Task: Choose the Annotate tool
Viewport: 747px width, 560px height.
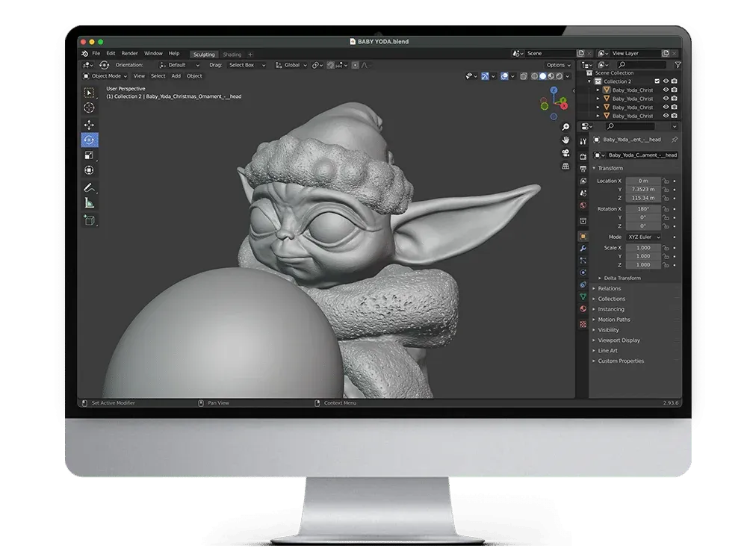Action: point(89,187)
